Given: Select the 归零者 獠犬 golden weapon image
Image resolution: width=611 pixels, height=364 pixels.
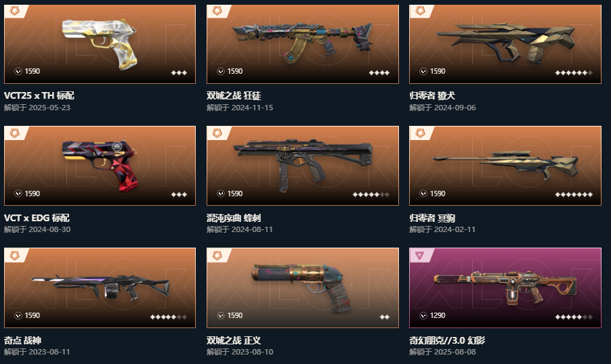Looking at the screenshot, I should point(505,43).
